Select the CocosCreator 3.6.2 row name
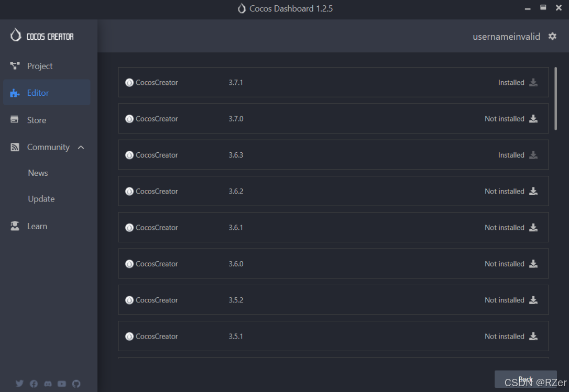The height and width of the screenshot is (392, 569). tap(157, 191)
